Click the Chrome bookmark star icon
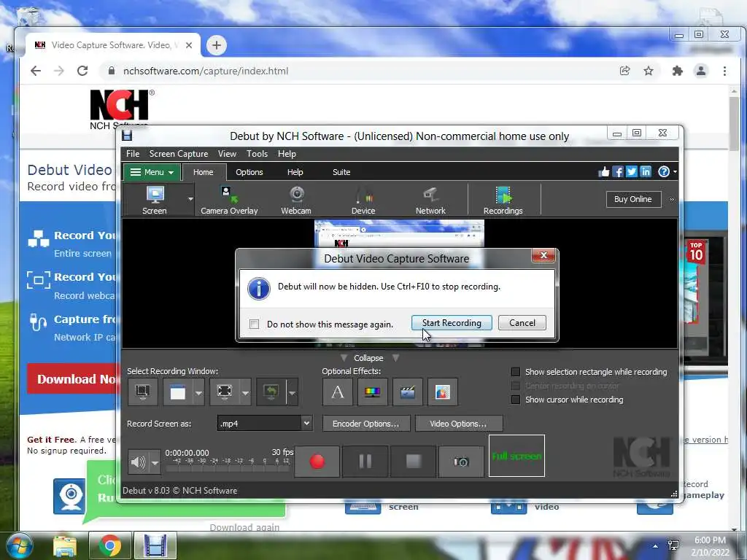Screen dimensions: 747x560 click(x=649, y=71)
